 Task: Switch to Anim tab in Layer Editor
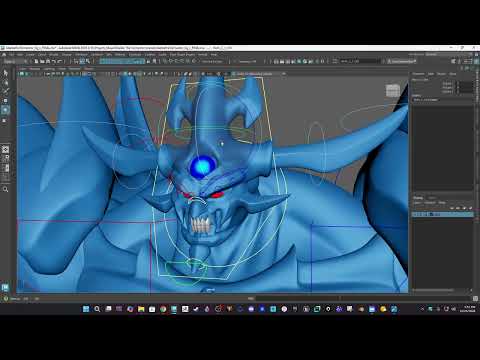tap(432, 197)
